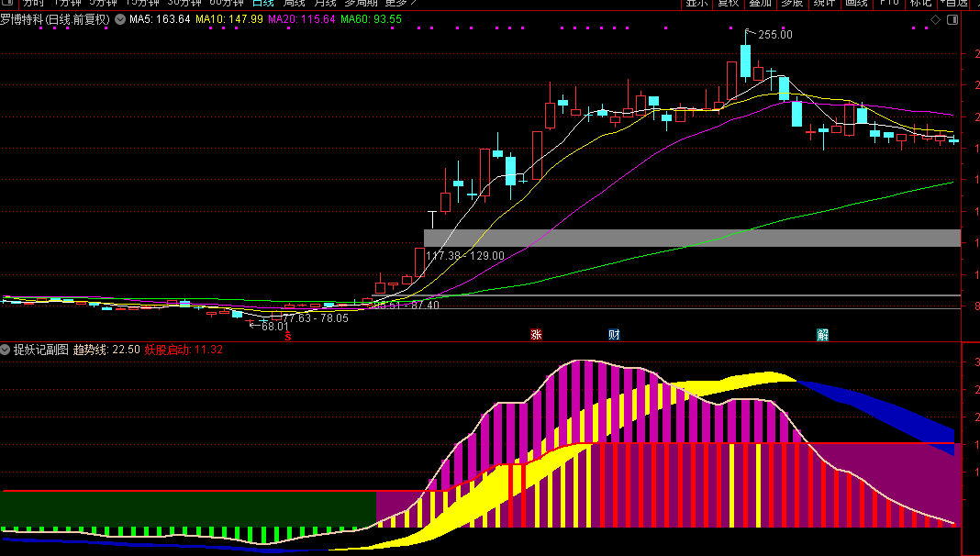980x556 pixels.
Task: Open the cyan 解 event marker
Action: 822,335
